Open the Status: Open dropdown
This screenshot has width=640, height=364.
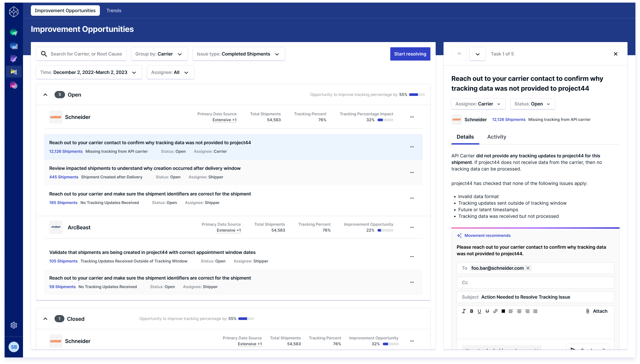[532, 104]
